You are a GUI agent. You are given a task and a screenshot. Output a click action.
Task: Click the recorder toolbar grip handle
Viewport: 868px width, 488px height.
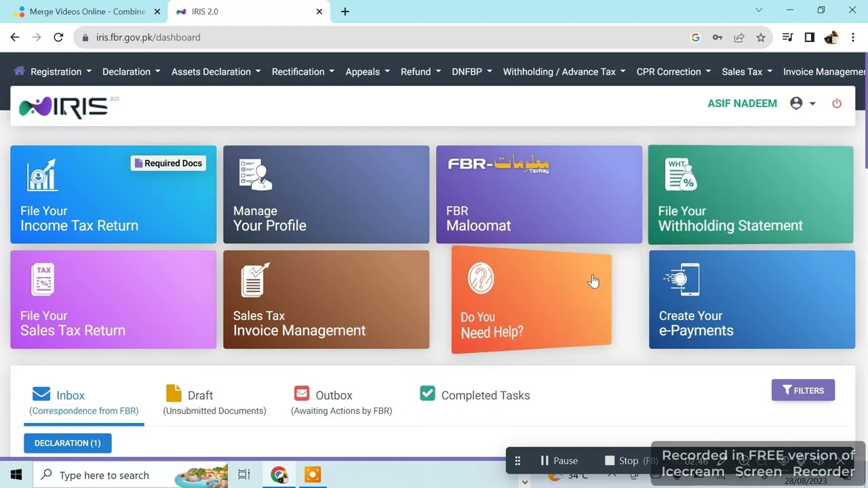click(x=517, y=461)
